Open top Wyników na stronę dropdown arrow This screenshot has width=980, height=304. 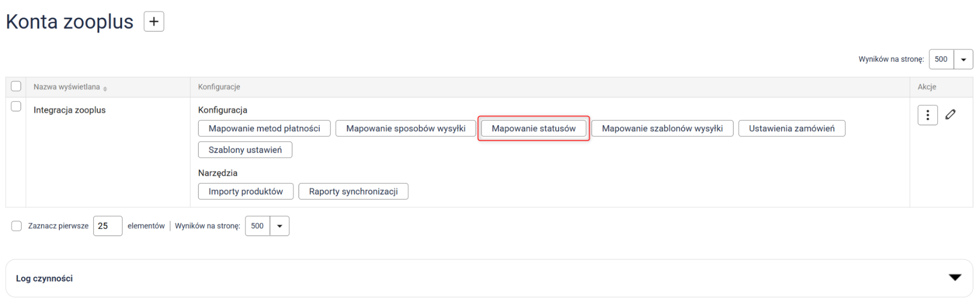click(x=963, y=59)
